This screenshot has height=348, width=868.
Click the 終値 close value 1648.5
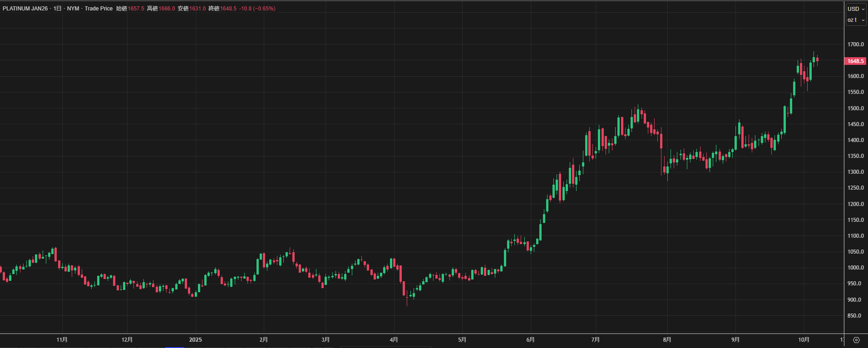(x=228, y=9)
